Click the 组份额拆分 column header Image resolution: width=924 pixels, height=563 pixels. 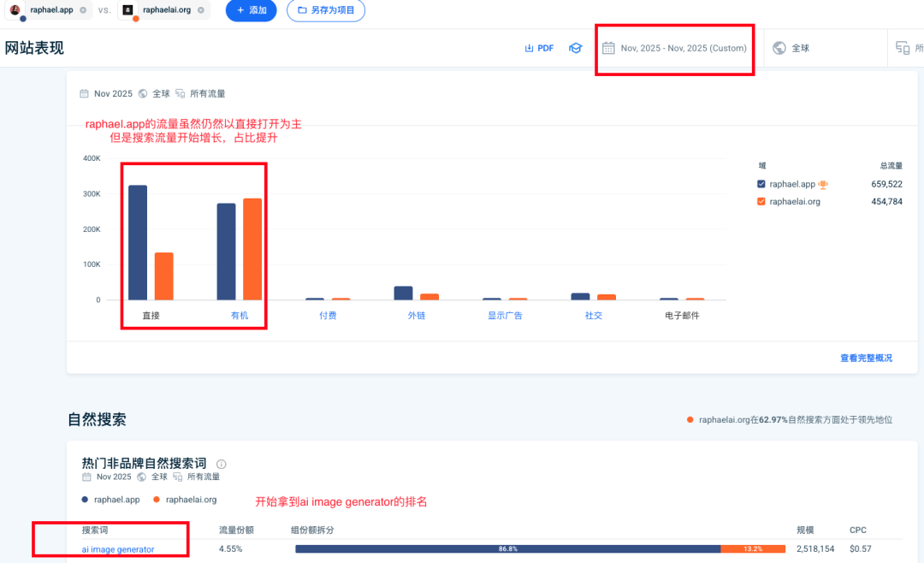312,530
